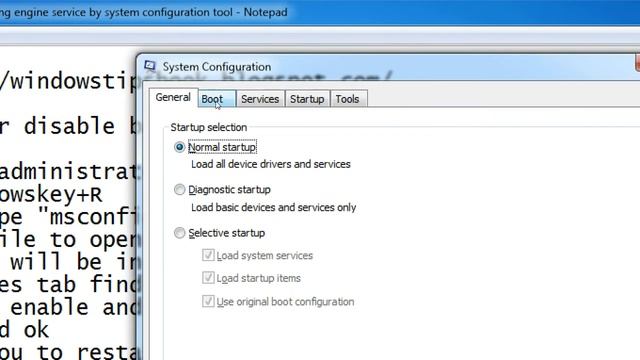Click the System Configuration title bar text

click(217, 67)
